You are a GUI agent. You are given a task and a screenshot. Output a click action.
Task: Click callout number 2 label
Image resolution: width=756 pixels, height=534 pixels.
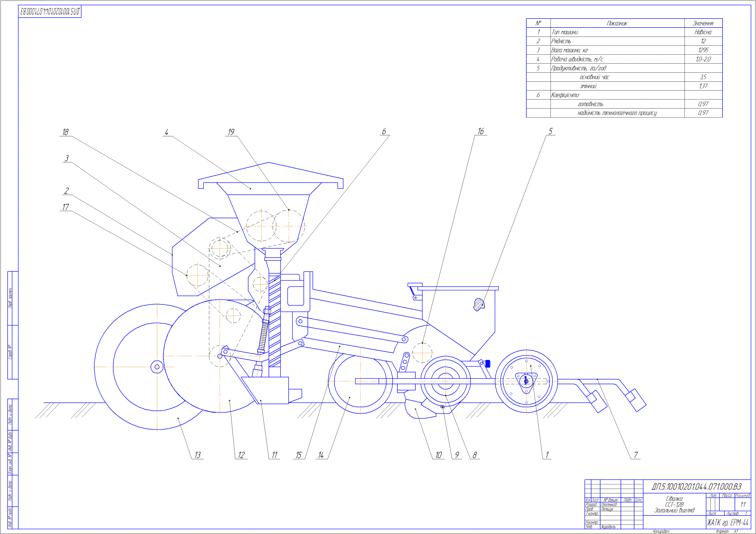(66, 191)
